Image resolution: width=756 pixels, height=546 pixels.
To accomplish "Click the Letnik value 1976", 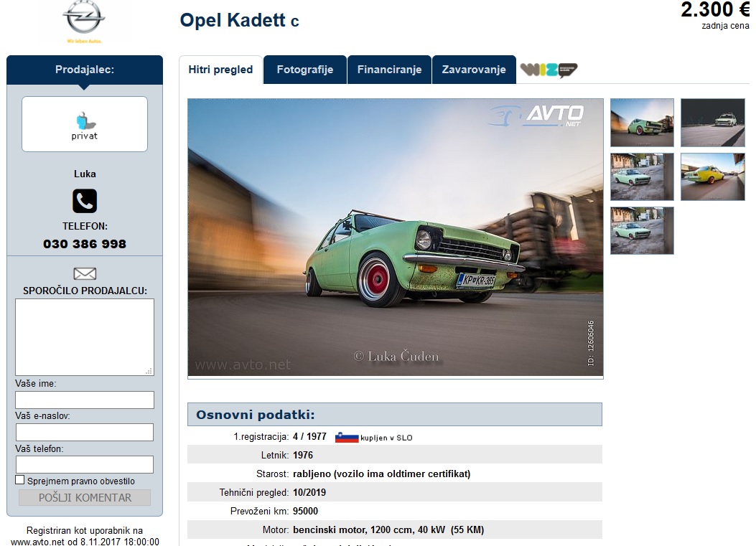I will (303, 455).
